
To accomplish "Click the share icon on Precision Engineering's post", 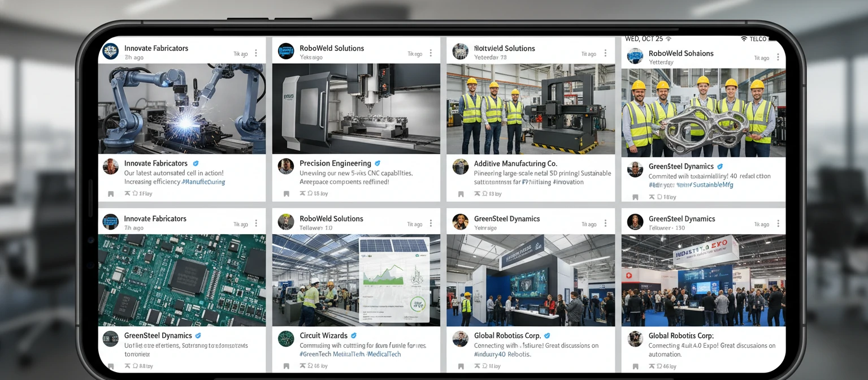I will coord(302,193).
